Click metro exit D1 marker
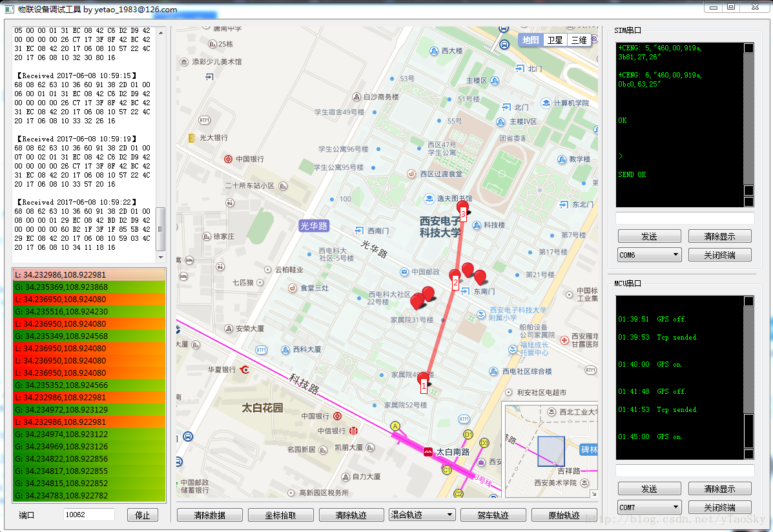Viewport: 773px width, 532px height. [x=468, y=435]
